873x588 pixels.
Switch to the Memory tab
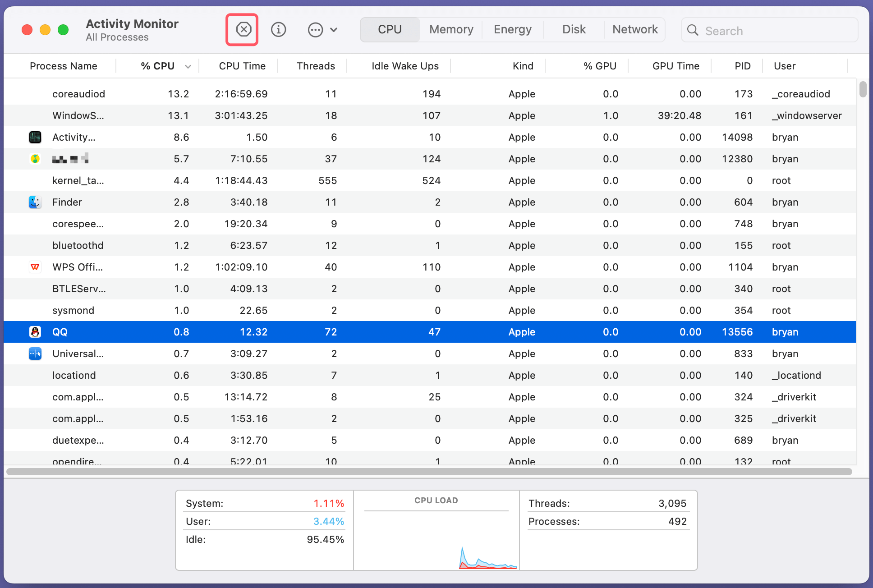(x=451, y=29)
